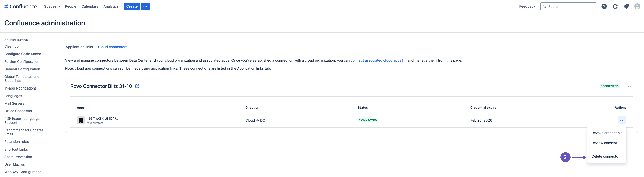This screenshot has height=177, width=644.
Task: Choose Delete connector in the actions menu
Action: click(606, 156)
